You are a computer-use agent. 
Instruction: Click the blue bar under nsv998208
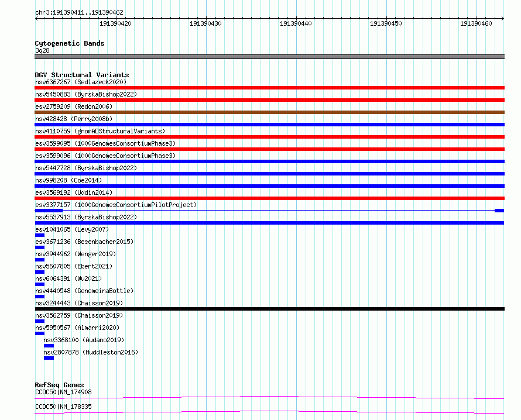click(269, 186)
